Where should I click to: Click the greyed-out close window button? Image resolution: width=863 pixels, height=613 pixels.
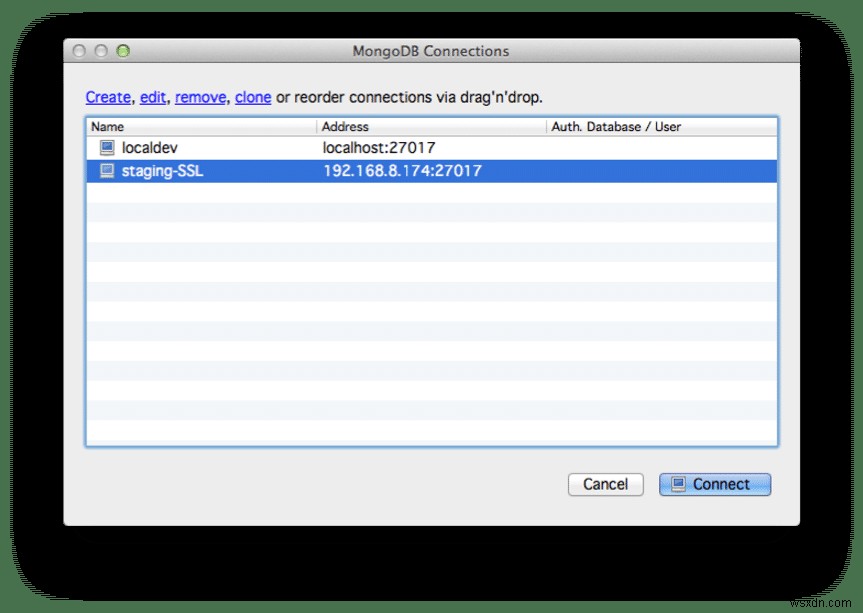click(x=79, y=51)
